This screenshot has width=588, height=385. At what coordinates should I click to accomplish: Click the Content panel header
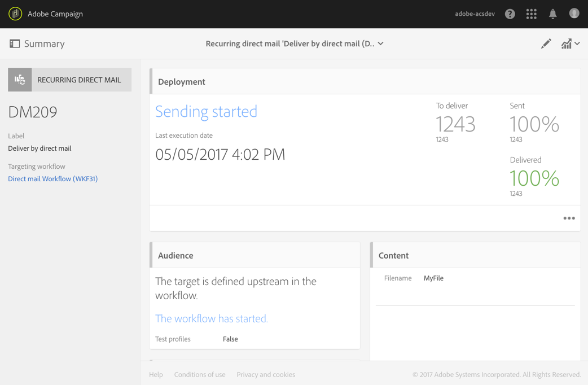pyautogui.click(x=393, y=256)
